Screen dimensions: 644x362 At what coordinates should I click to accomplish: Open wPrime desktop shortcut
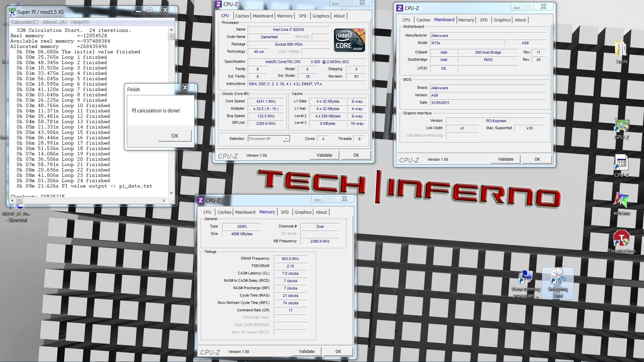coord(621,204)
